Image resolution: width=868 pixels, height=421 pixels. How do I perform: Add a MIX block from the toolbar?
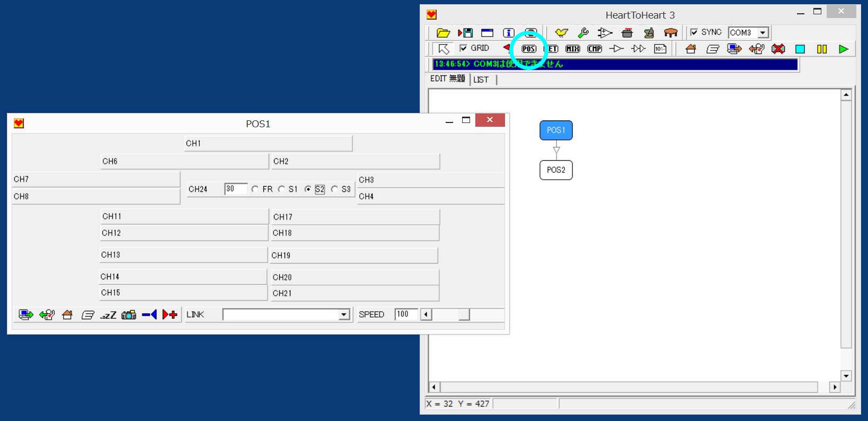573,49
